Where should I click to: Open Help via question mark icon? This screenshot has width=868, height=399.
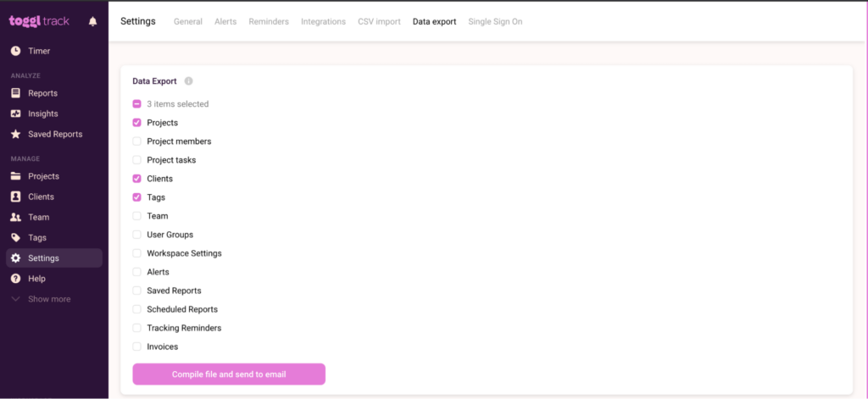click(x=15, y=279)
